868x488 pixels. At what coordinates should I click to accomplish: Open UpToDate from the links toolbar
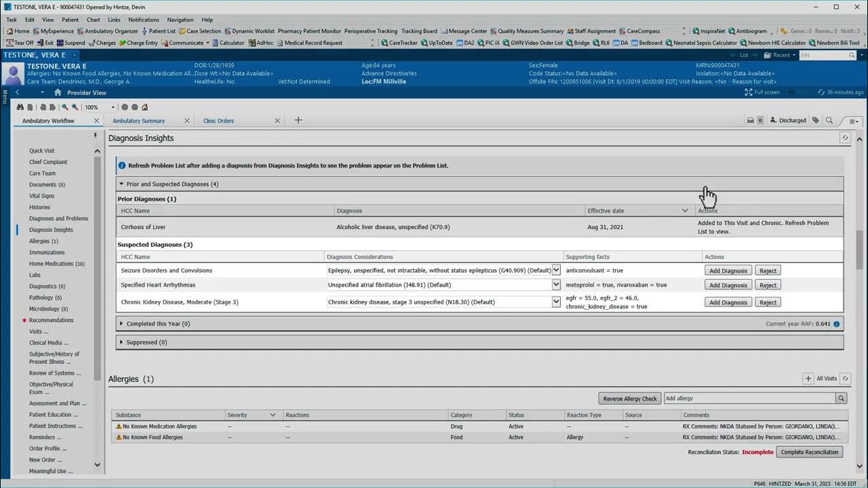coord(436,43)
